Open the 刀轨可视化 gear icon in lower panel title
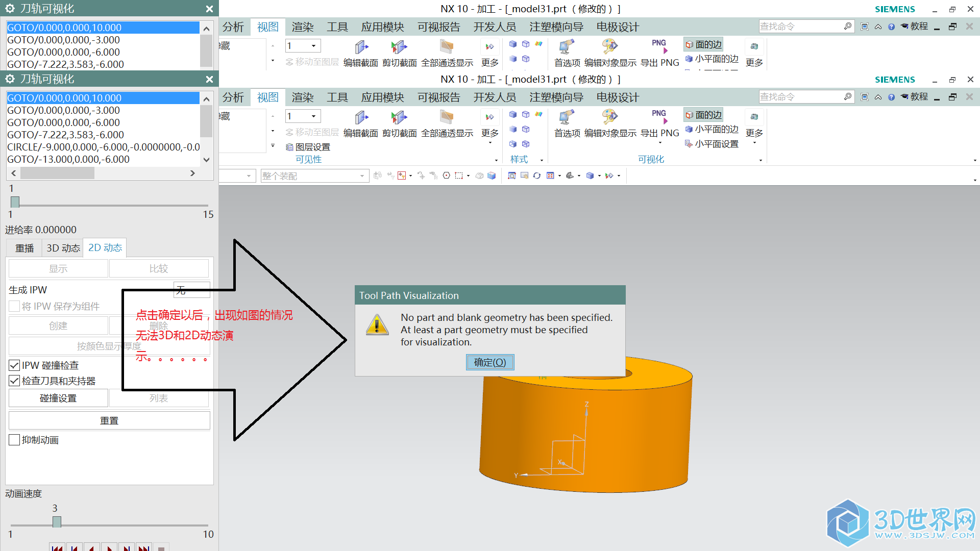The width and height of the screenshot is (980, 551). [10, 79]
